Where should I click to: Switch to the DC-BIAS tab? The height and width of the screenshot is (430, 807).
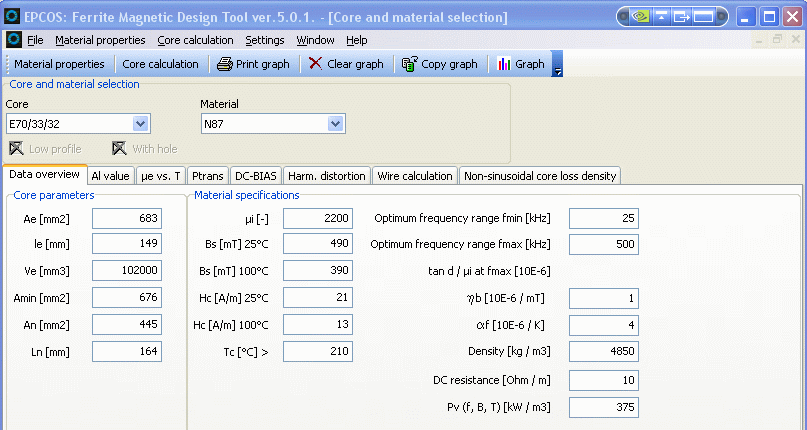pos(257,176)
